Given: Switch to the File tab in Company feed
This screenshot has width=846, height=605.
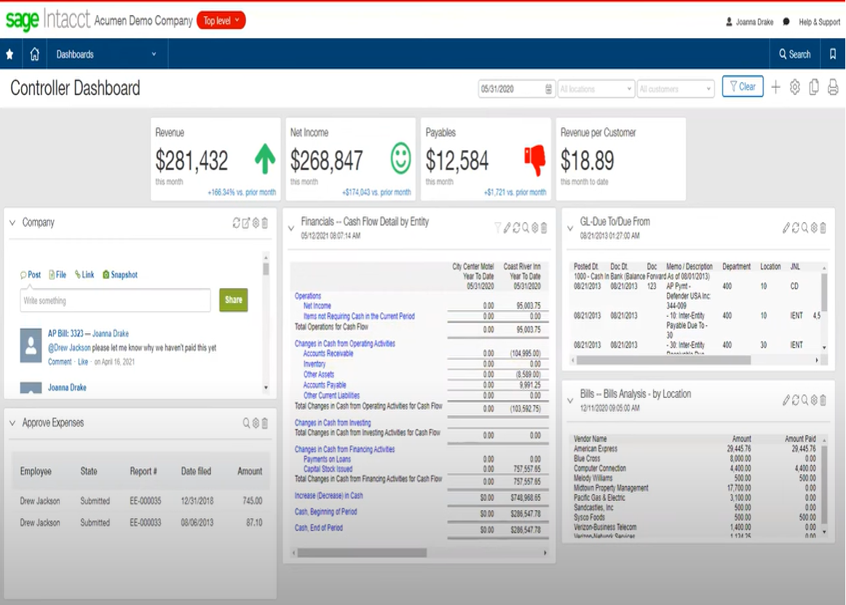Looking at the screenshot, I should [58, 275].
